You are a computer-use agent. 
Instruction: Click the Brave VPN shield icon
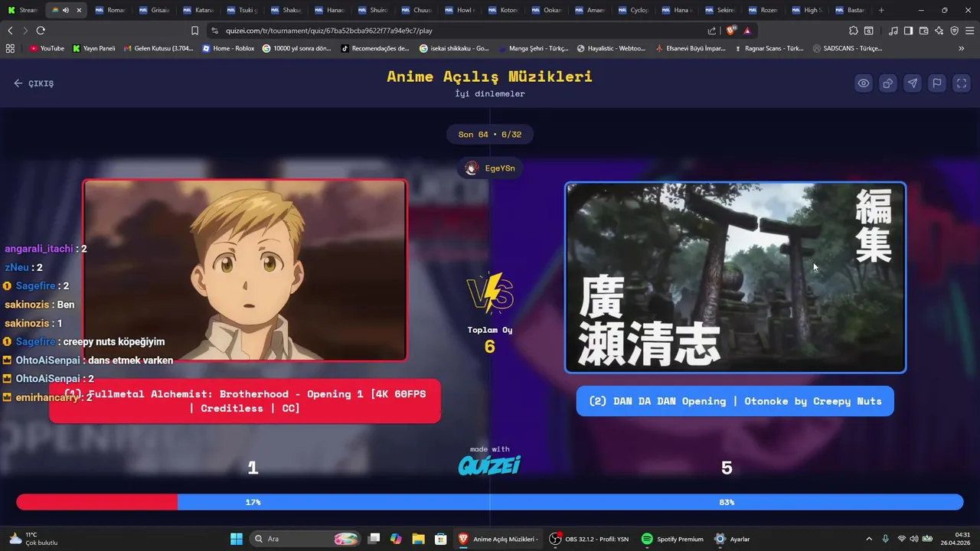pos(954,31)
